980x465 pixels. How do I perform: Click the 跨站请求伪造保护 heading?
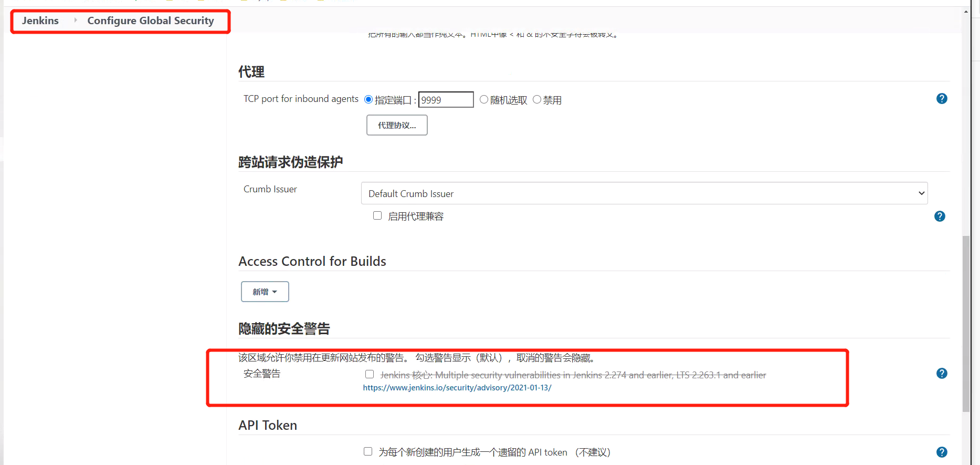point(291,162)
